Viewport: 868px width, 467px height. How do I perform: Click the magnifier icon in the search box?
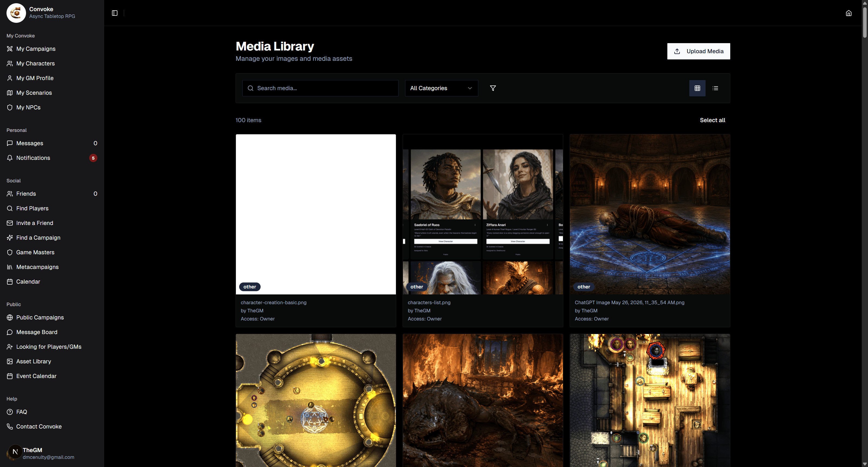point(250,88)
